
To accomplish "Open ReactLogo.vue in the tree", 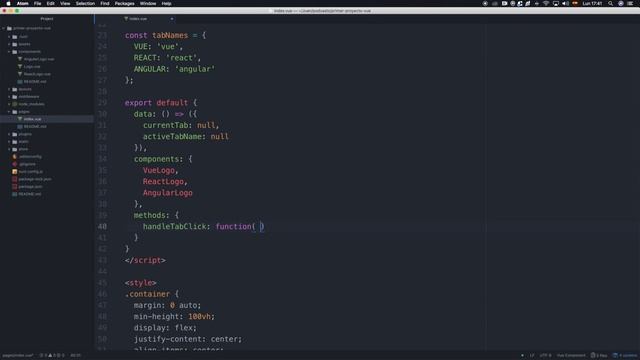I will [37, 74].
